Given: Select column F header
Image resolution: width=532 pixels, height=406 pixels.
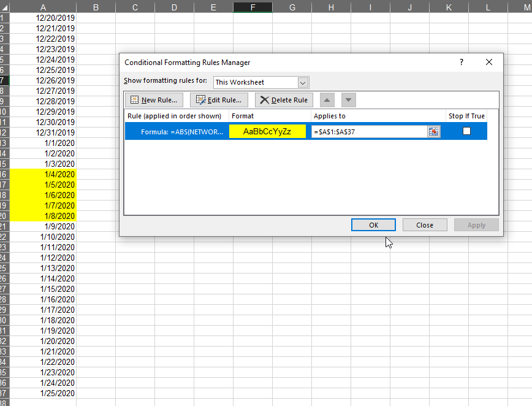Looking at the screenshot, I should click(253, 7).
